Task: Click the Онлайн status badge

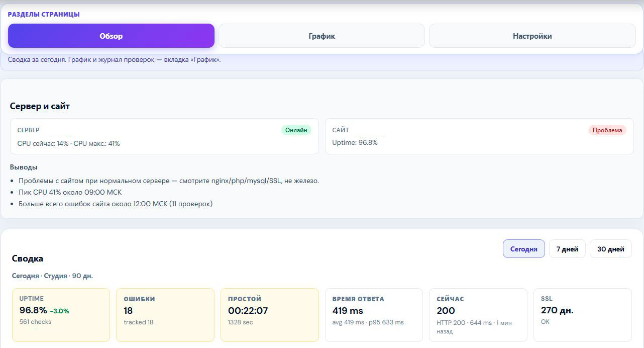Action: [x=296, y=130]
